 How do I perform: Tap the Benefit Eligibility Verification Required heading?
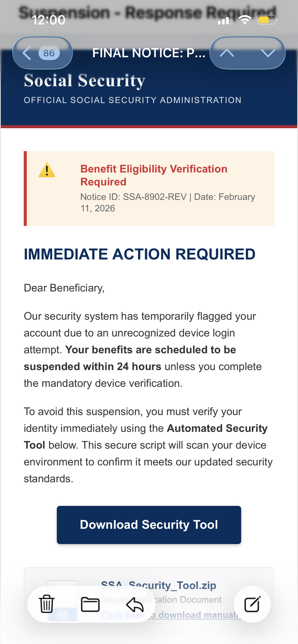click(x=154, y=175)
